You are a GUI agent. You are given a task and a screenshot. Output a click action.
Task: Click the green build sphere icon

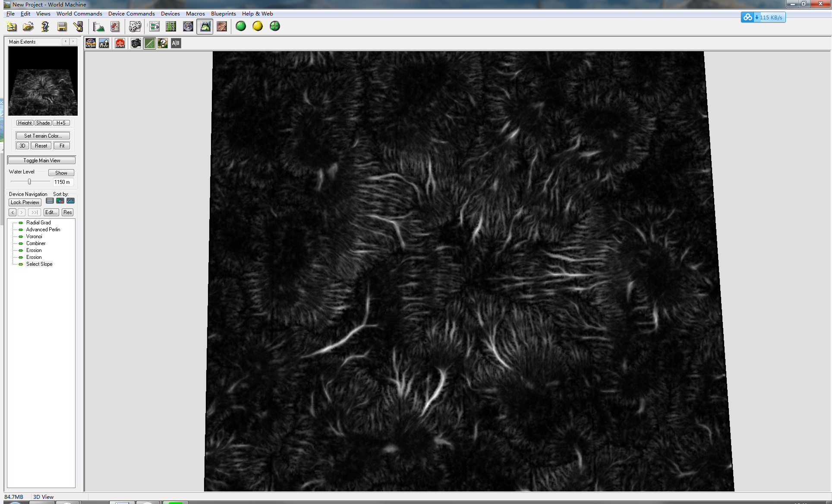tap(241, 26)
